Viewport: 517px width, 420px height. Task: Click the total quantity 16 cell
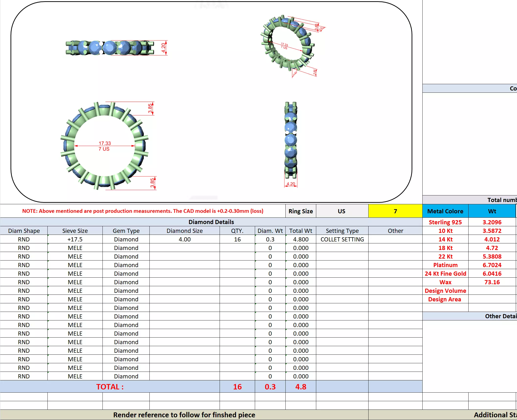pos(237,386)
